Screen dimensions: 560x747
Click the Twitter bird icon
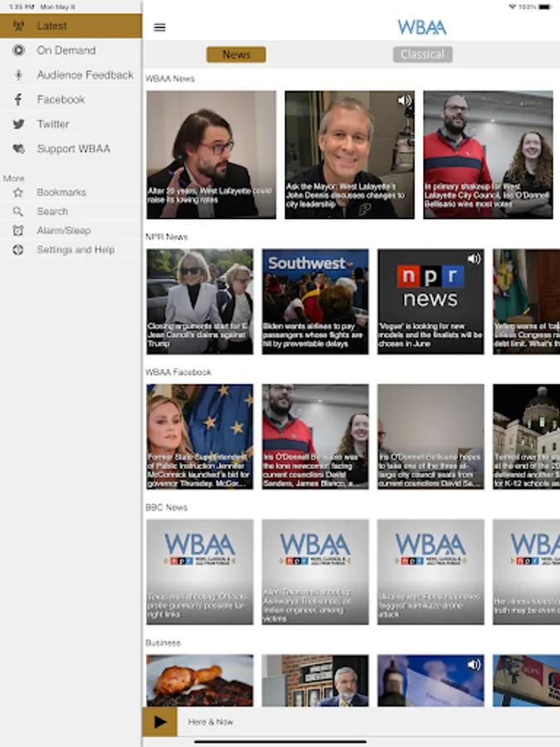(18, 124)
